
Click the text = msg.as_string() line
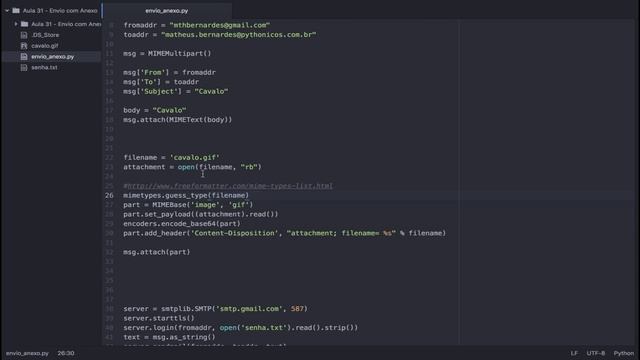tap(169, 337)
